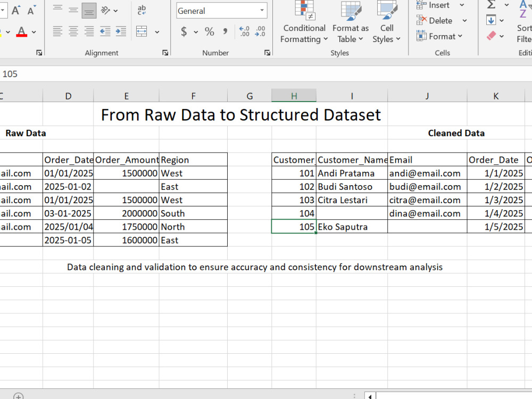532x399 pixels.
Task: Click Order_Amount 2000000 cell
Action: pos(126,213)
